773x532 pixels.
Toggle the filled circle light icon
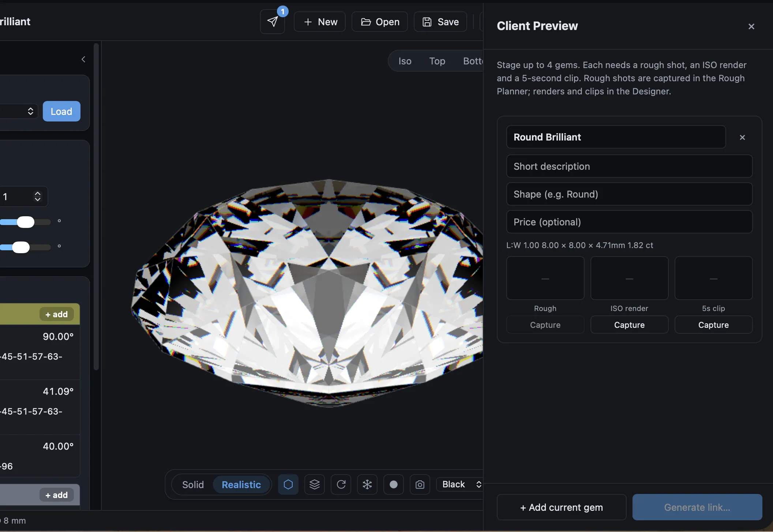pos(394,484)
